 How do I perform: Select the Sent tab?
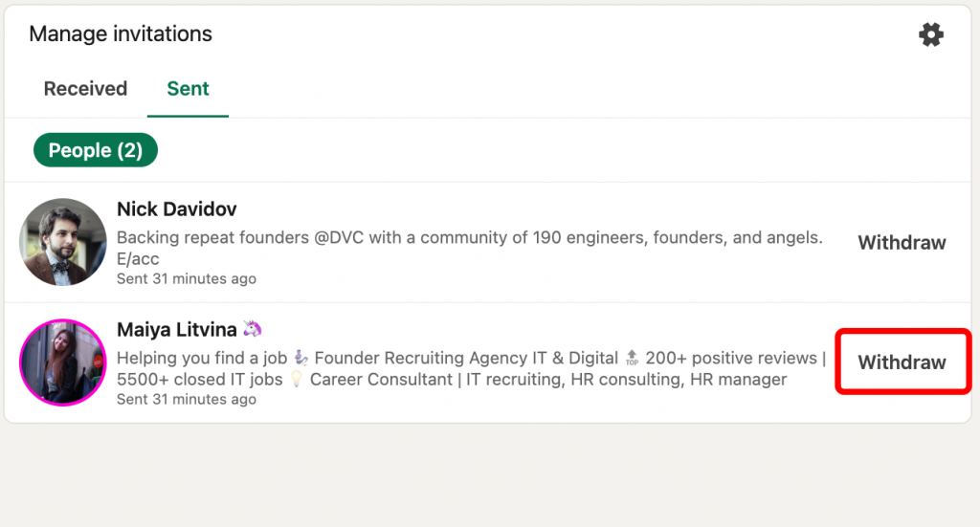pyautogui.click(x=188, y=89)
